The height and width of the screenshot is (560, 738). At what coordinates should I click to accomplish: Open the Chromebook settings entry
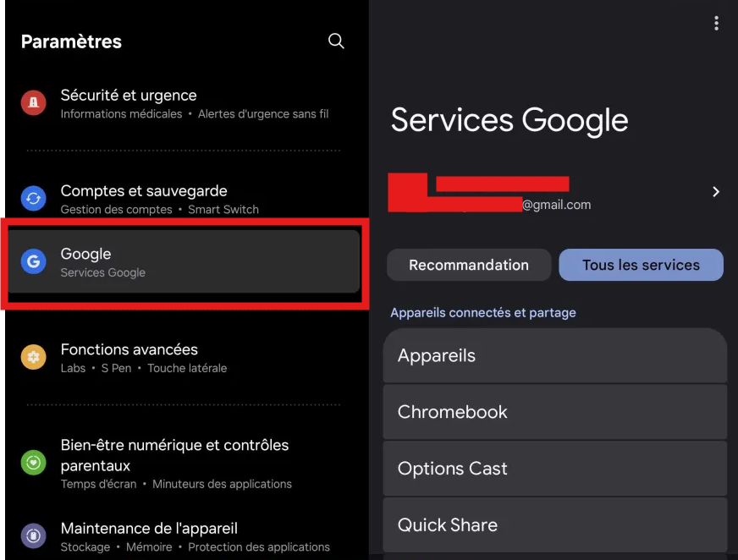(554, 412)
